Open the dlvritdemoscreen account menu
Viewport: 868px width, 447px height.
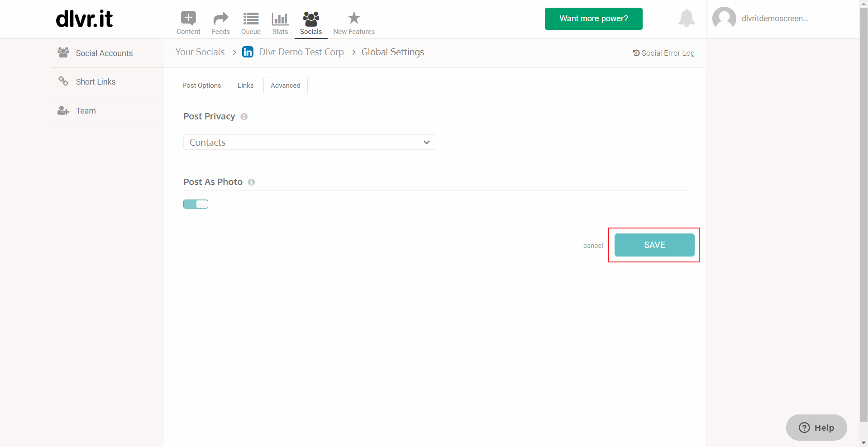tap(774, 19)
